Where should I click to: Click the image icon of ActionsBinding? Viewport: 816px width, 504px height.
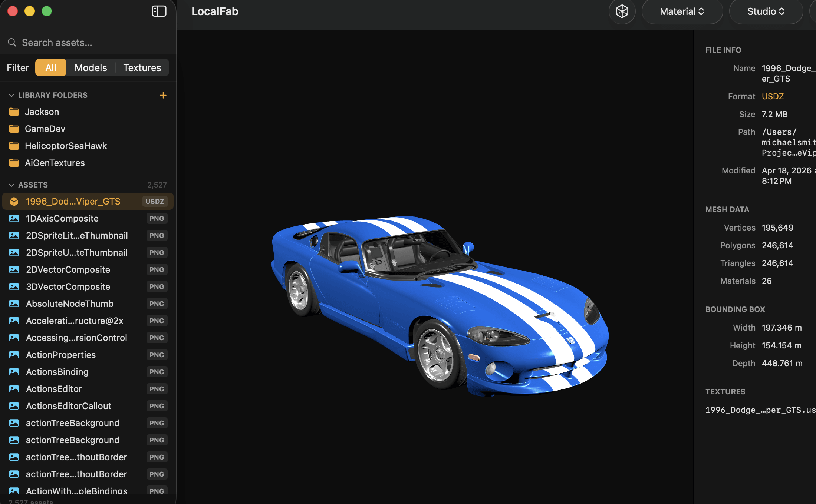point(14,372)
